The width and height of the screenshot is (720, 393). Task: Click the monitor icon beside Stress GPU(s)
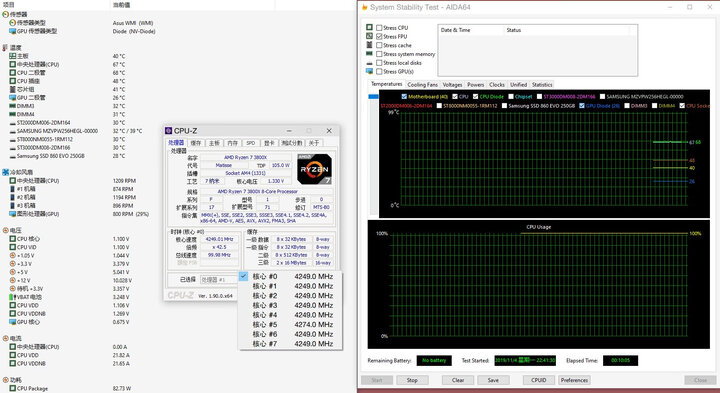(369, 71)
